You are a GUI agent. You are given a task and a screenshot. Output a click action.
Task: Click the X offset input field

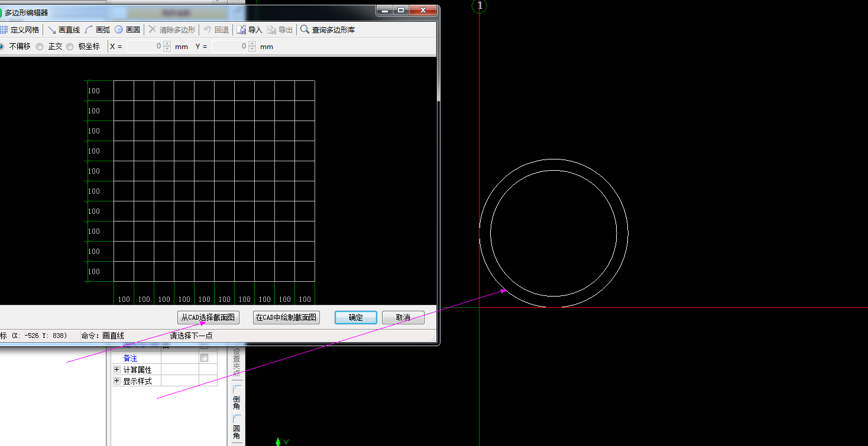coord(145,46)
